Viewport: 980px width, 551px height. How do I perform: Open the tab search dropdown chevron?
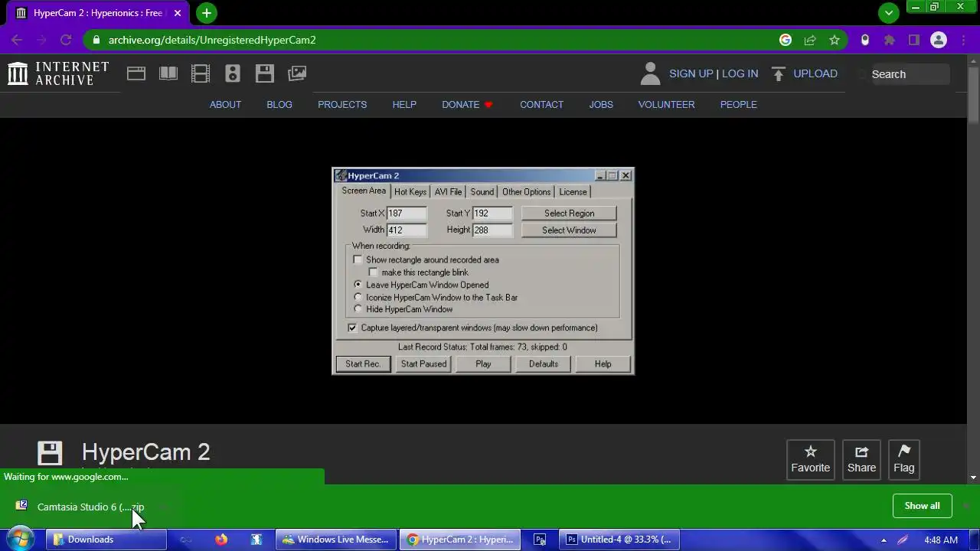889,12
